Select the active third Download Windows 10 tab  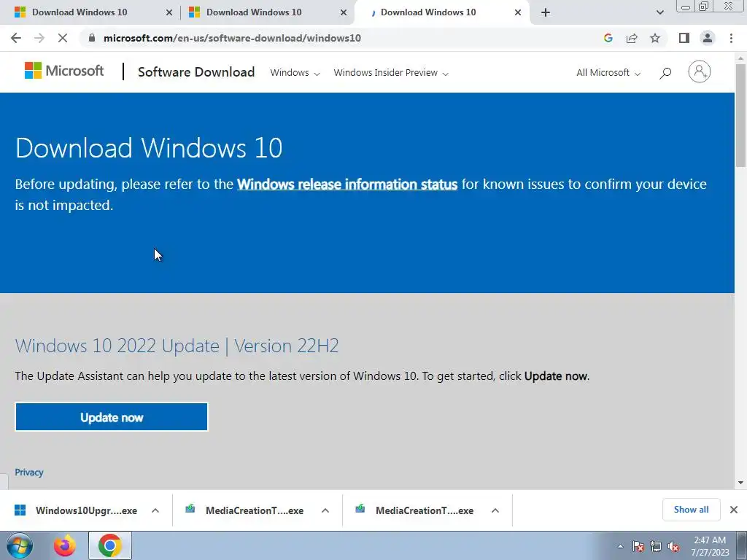pos(428,12)
